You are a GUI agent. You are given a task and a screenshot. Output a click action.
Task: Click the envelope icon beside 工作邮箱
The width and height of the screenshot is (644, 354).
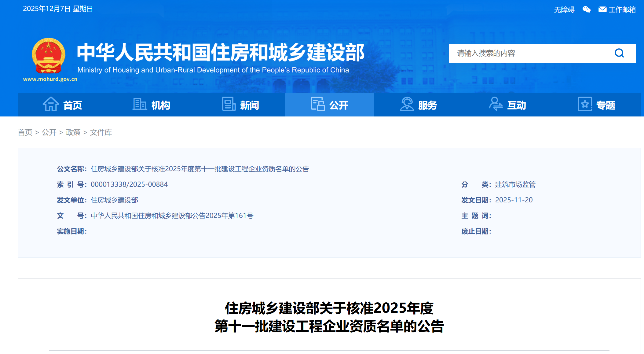(602, 9)
